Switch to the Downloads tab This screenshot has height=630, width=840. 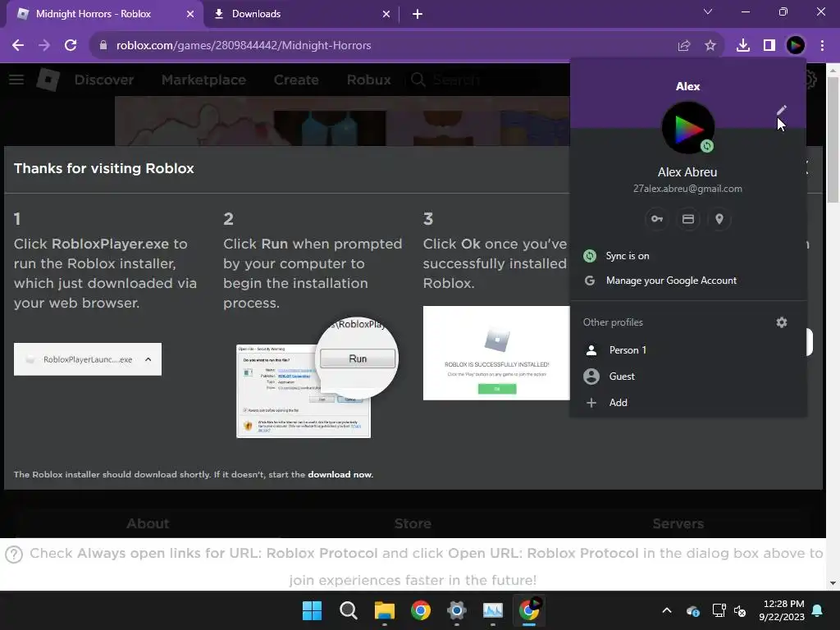pos(302,14)
